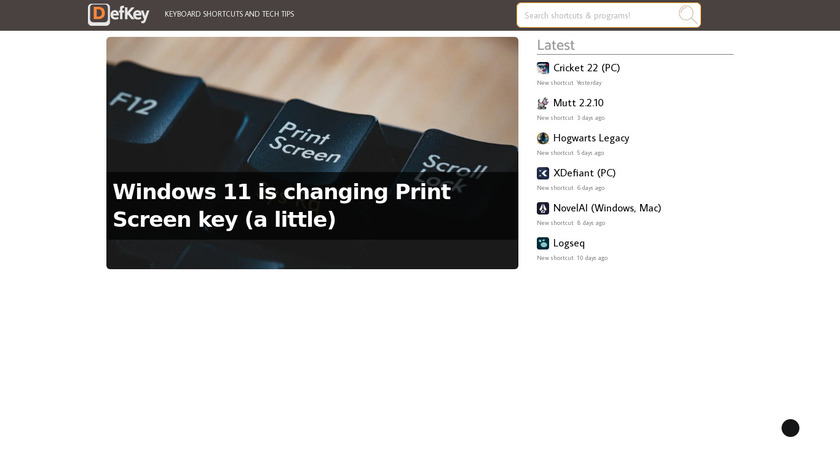Click Keyboard Shortcuts and Tech Tips tagline
Screen dimensions: 840x472
(x=229, y=14)
